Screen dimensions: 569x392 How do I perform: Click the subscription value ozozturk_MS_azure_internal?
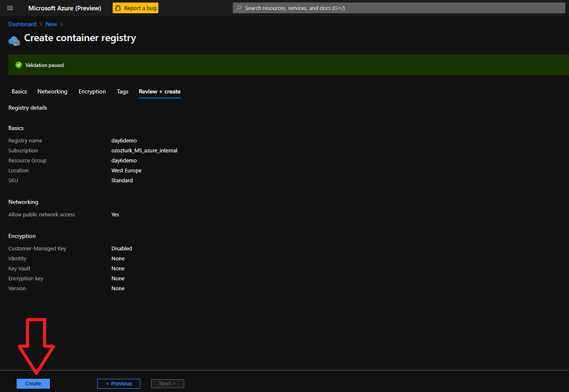pyautogui.click(x=144, y=150)
